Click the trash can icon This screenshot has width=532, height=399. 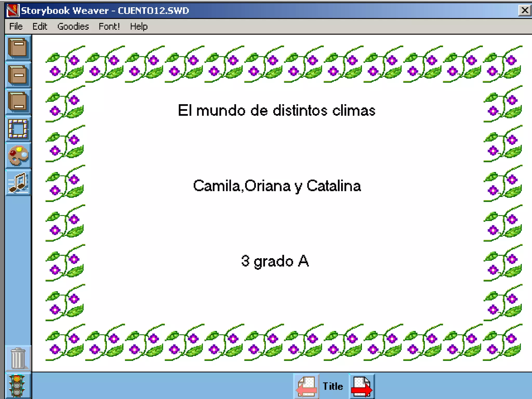coord(18,359)
